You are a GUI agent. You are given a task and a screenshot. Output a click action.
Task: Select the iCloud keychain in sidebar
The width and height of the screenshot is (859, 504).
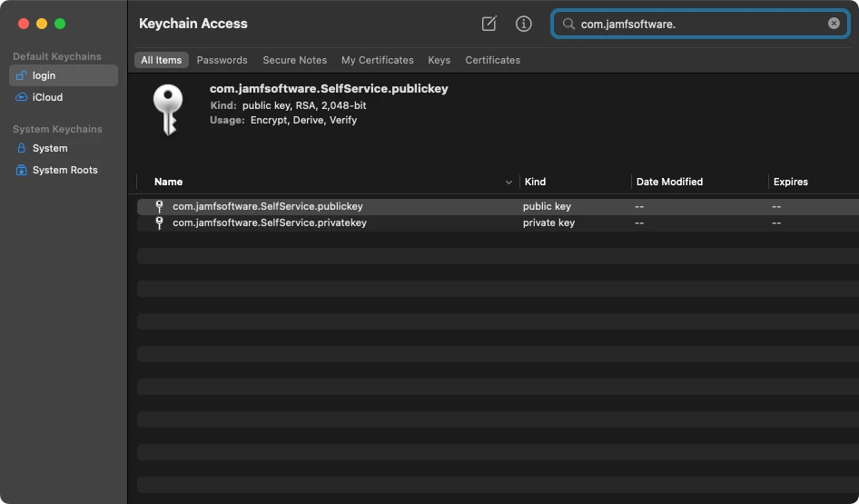64,97
